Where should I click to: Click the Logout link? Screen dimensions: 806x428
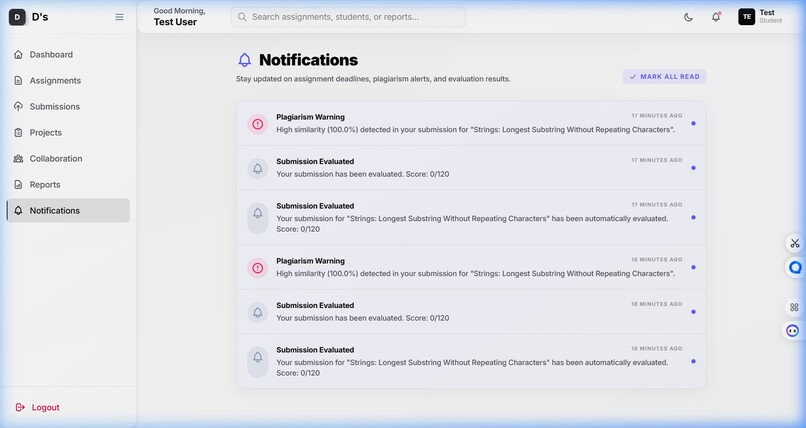tap(45, 407)
